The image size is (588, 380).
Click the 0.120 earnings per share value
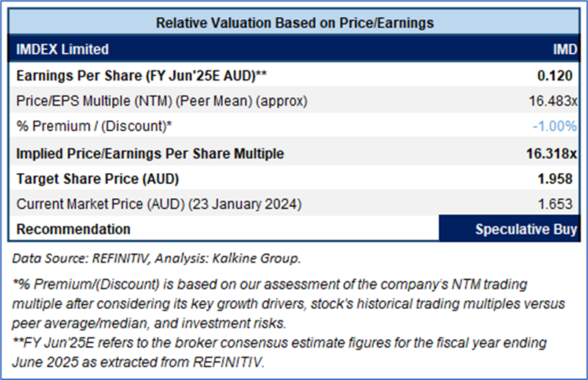(x=561, y=75)
